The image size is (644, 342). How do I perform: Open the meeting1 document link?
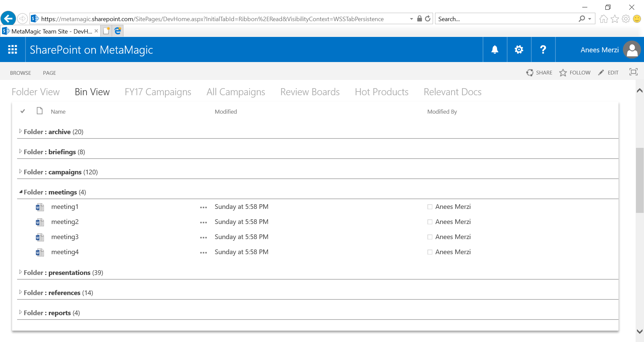pyautogui.click(x=65, y=207)
